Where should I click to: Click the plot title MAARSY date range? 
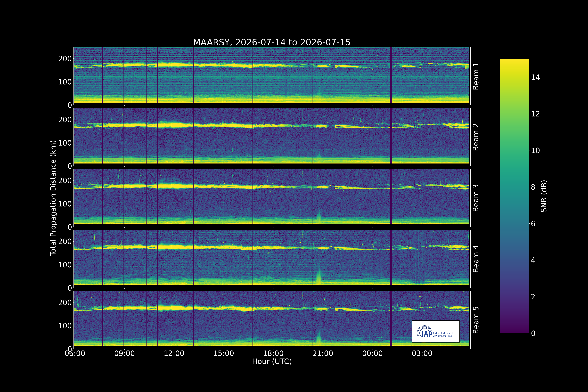pos(272,42)
